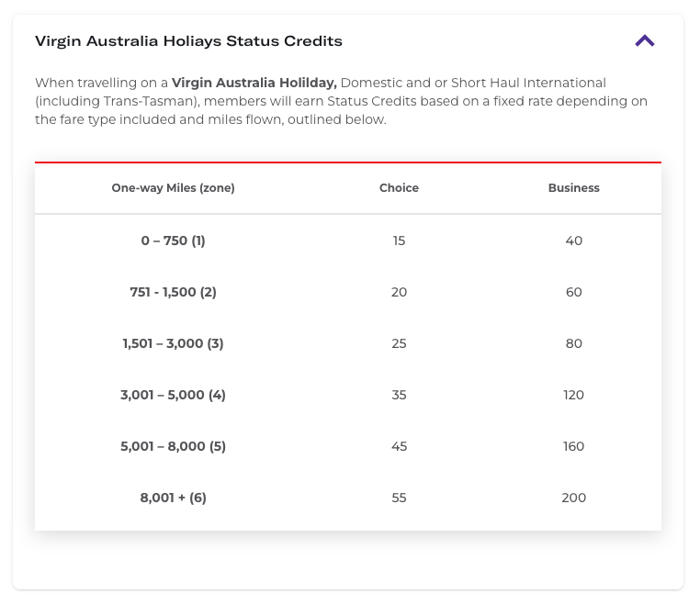
Task: Click the Business value 200
Action: pyautogui.click(x=573, y=498)
